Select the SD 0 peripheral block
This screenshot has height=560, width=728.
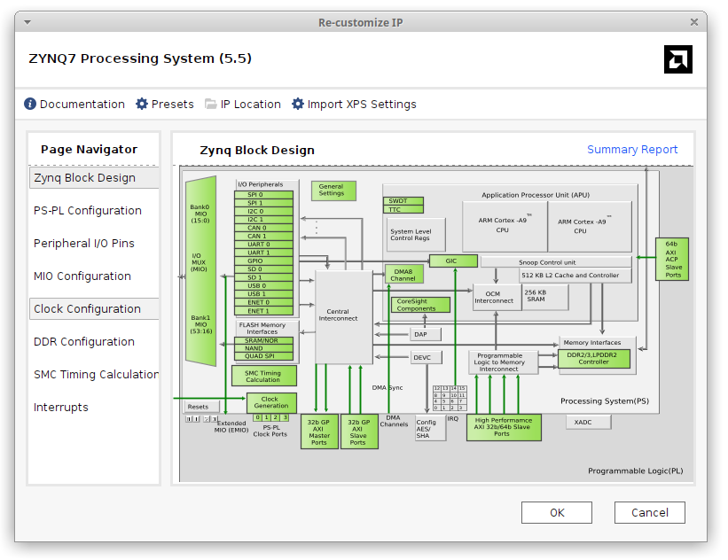pyautogui.click(x=263, y=269)
